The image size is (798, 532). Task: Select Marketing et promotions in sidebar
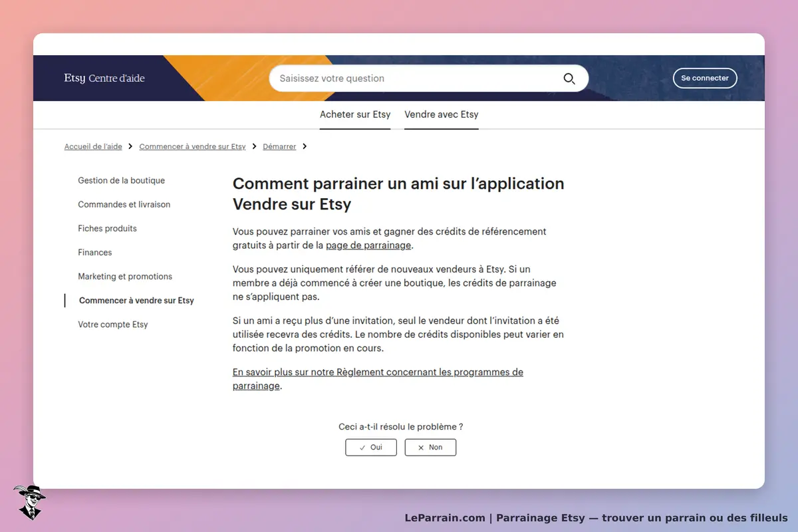tap(125, 276)
